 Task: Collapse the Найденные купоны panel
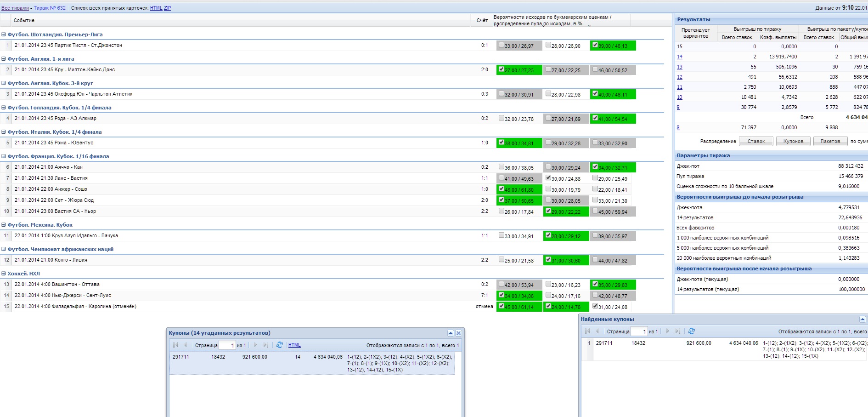(862, 319)
